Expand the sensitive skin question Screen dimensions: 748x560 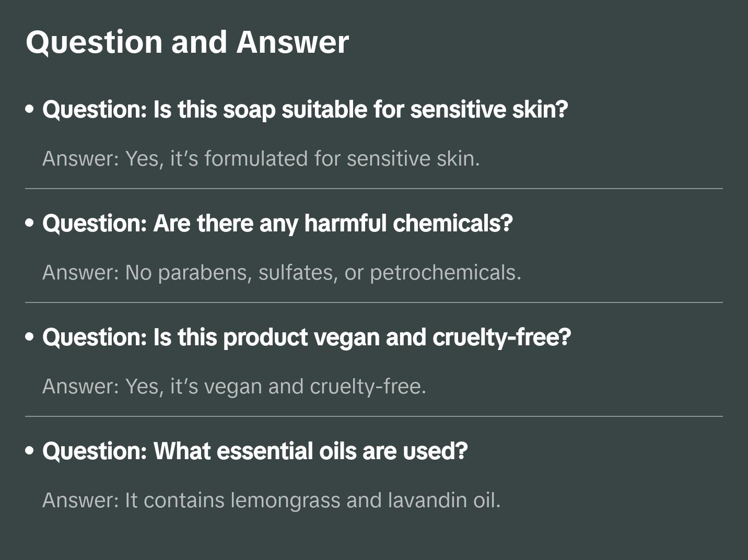click(x=305, y=110)
